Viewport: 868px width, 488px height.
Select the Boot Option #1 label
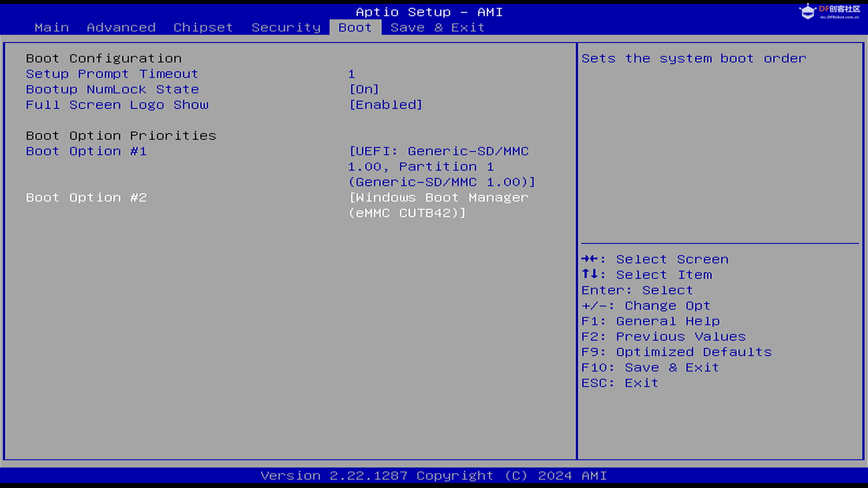86,151
